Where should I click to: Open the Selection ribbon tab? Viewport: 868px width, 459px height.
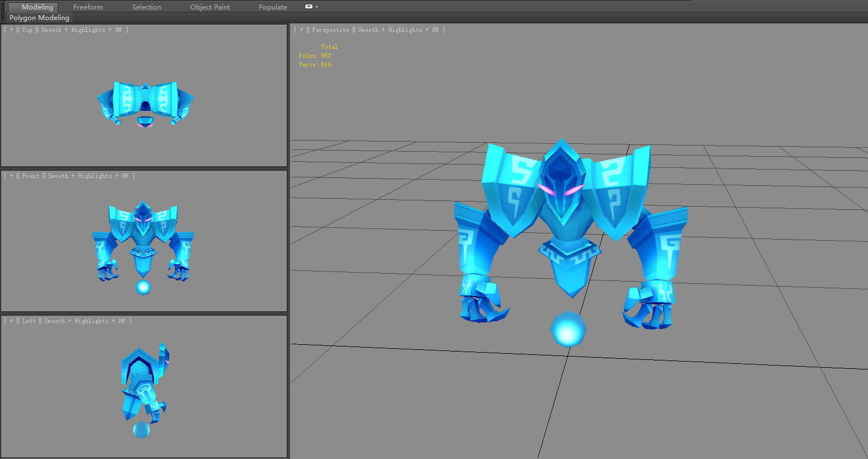[x=147, y=7]
